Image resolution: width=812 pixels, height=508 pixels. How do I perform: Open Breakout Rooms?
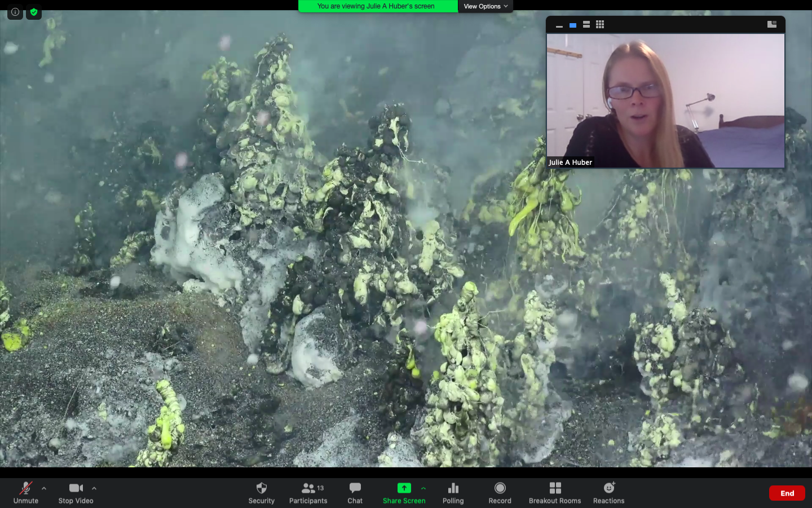coord(555,493)
